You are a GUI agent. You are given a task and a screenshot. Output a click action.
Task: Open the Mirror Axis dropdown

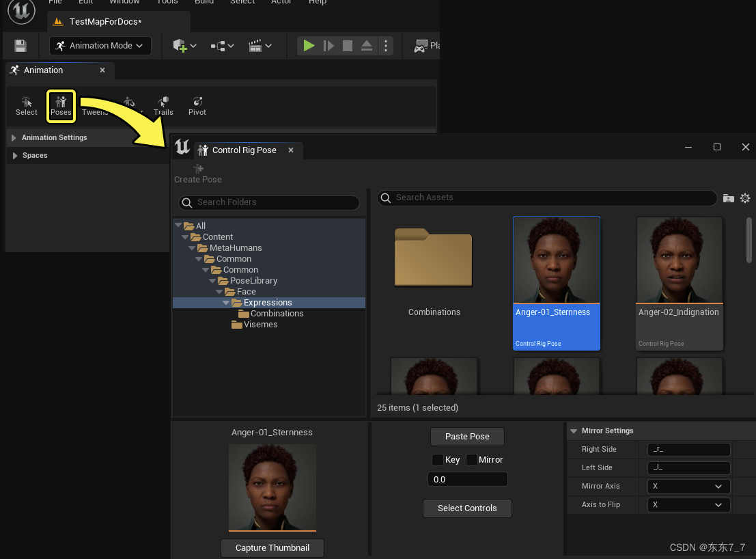(x=688, y=487)
